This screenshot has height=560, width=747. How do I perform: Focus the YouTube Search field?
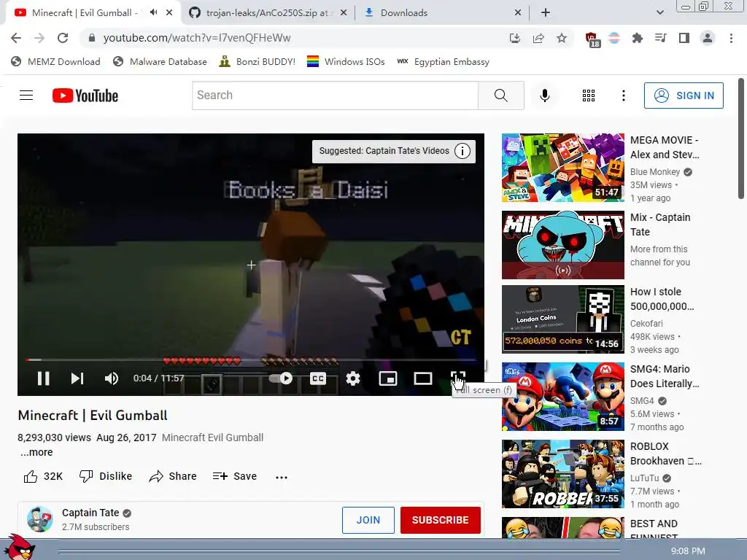click(x=335, y=96)
